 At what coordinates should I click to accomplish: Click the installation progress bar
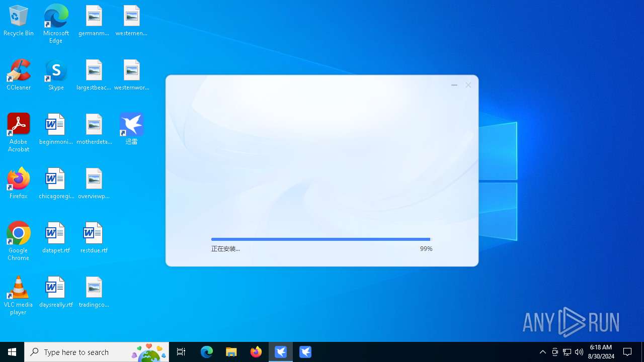(x=321, y=239)
